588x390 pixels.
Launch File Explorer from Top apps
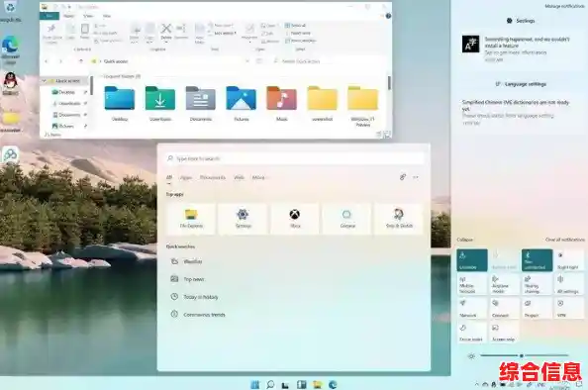191,219
